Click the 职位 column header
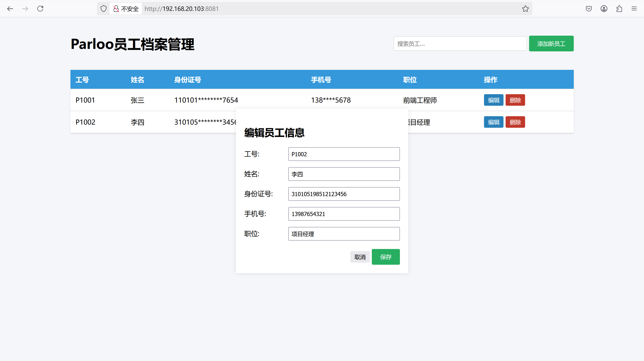This screenshot has width=644, height=361. (x=410, y=79)
